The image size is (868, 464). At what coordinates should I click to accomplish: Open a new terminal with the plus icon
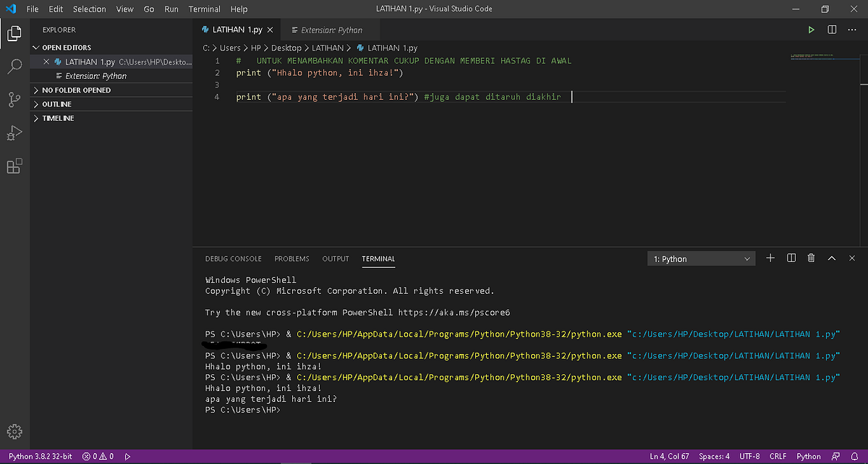[x=770, y=258]
